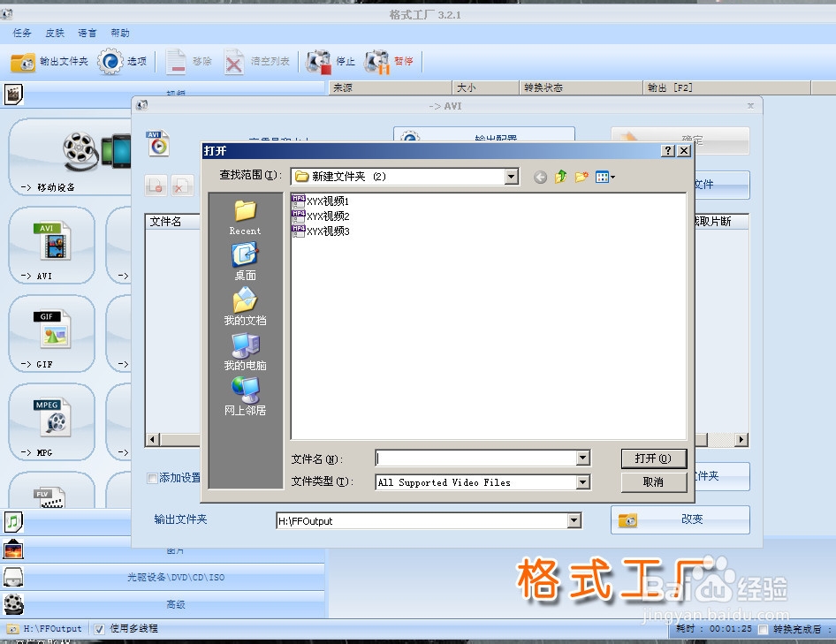Viewport: 836px width, 644px height.
Task: Click the help question mark in Open dialog
Action: tap(667, 151)
